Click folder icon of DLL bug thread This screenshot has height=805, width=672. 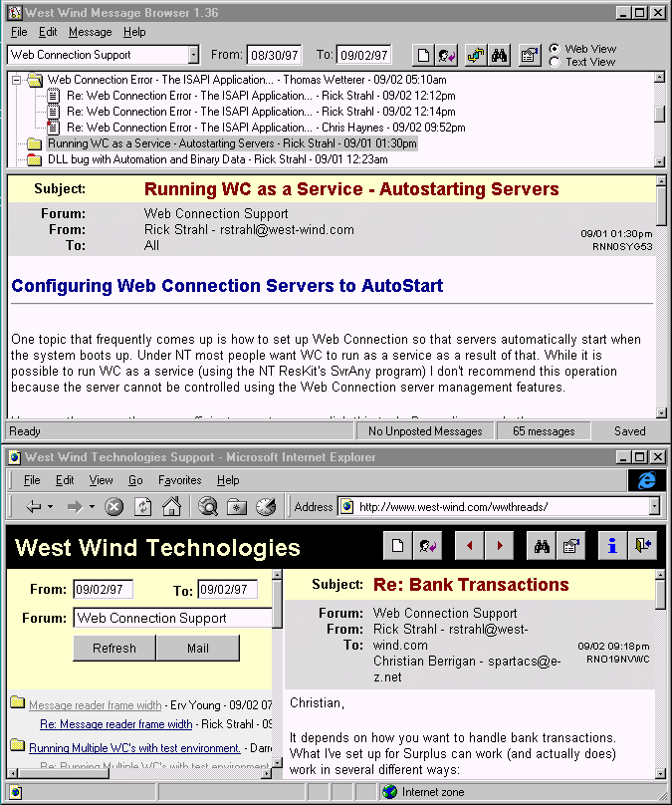pos(34,159)
